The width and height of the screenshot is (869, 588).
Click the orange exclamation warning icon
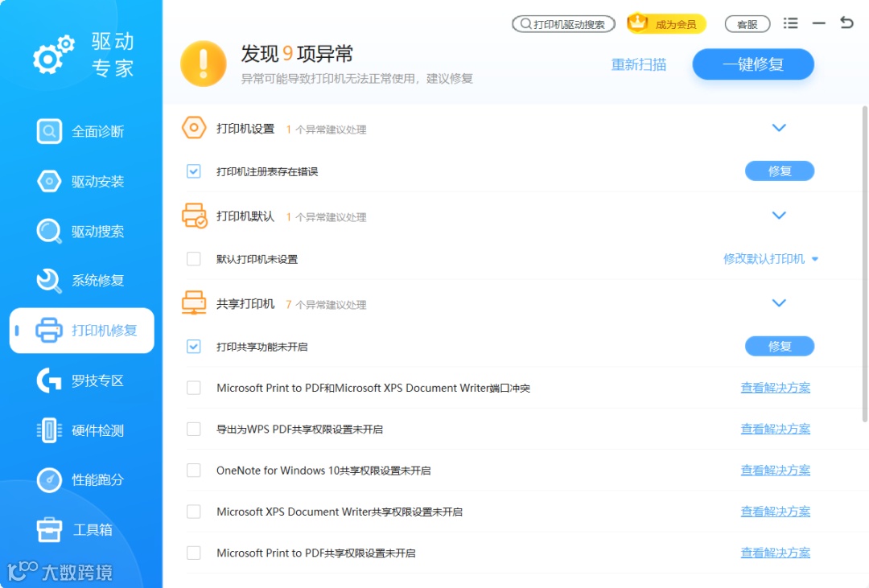pos(204,64)
